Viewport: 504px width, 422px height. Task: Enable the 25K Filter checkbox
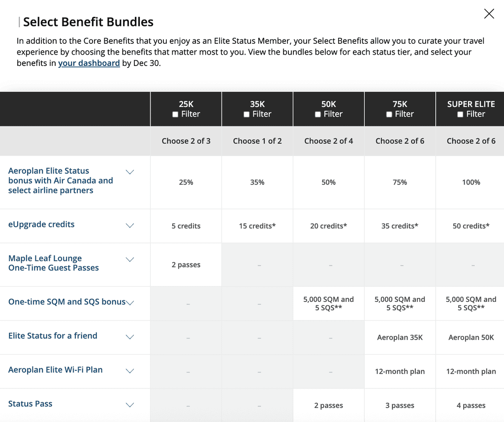point(175,114)
